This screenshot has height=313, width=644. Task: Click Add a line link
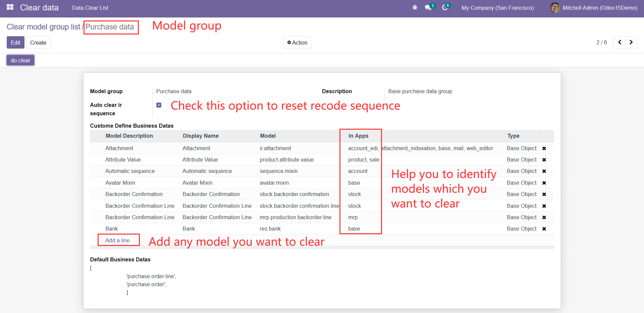[117, 240]
